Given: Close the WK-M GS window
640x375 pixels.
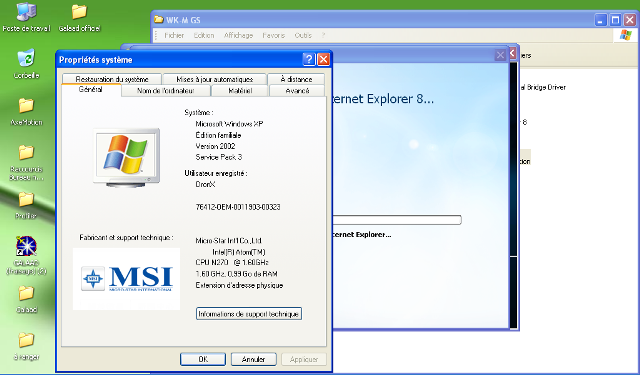Looking at the screenshot, I should pos(630,20).
